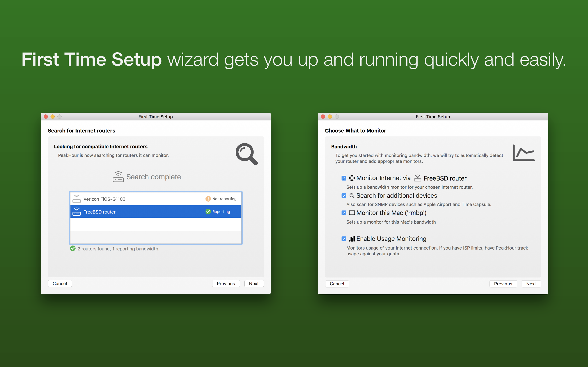Click small magnifier icon for additional devices

tap(352, 196)
